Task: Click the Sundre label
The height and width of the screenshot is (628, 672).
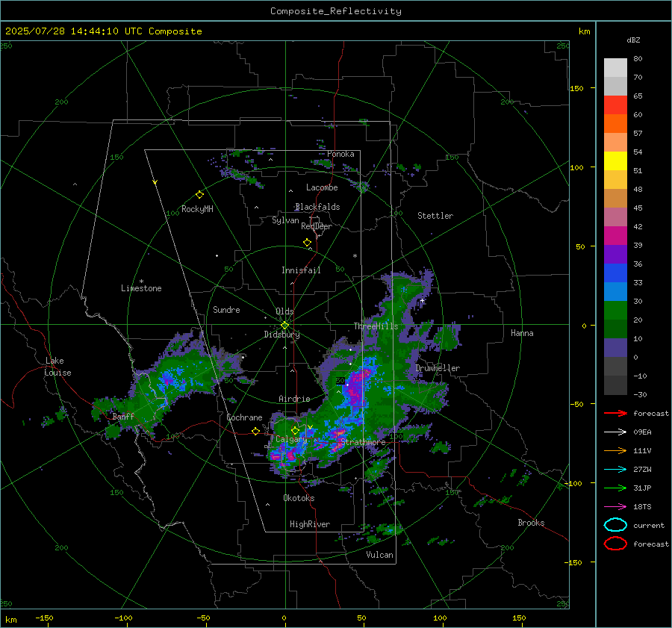Action: 226,309
